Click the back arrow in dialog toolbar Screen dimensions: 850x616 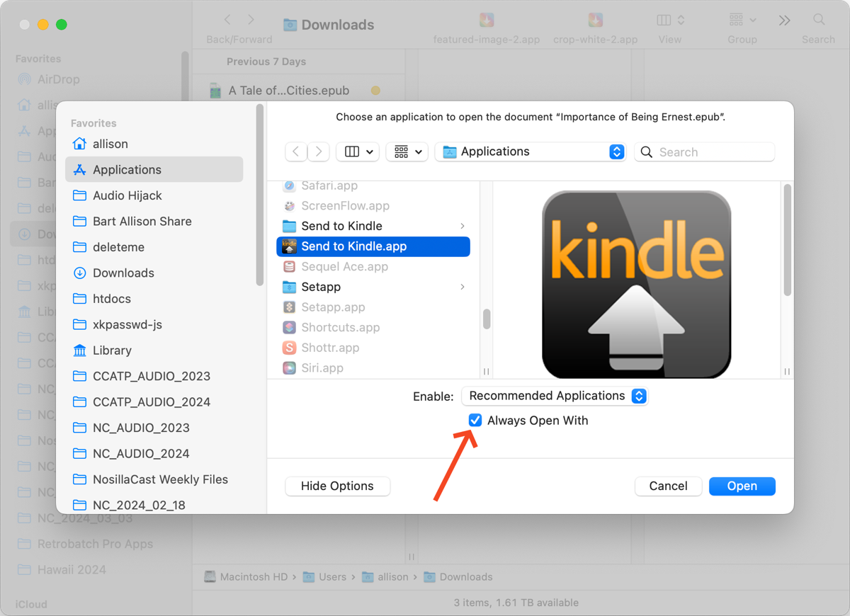[x=296, y=152]
